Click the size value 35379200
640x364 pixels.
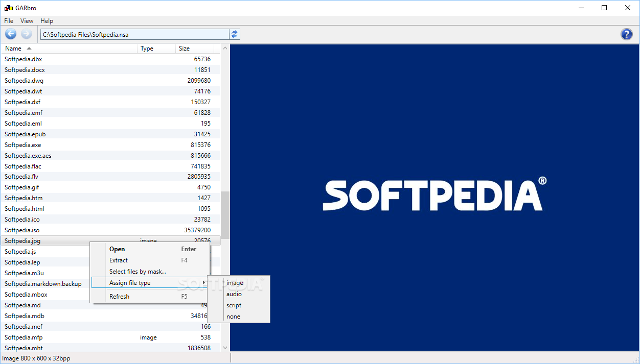[197, 230]
